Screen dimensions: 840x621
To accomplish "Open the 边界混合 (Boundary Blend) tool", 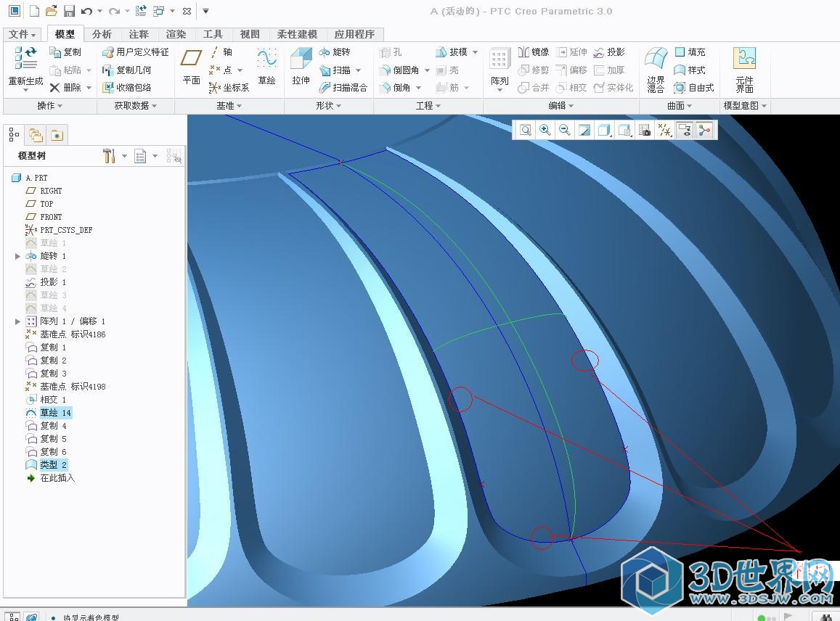I will click(656, 70).
